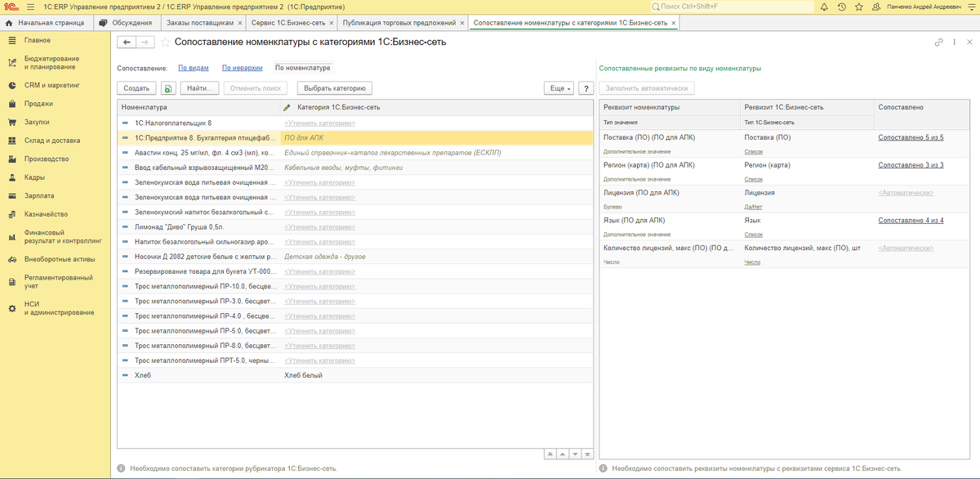
Task: Get a link to this form
Action: click(939, 42)
